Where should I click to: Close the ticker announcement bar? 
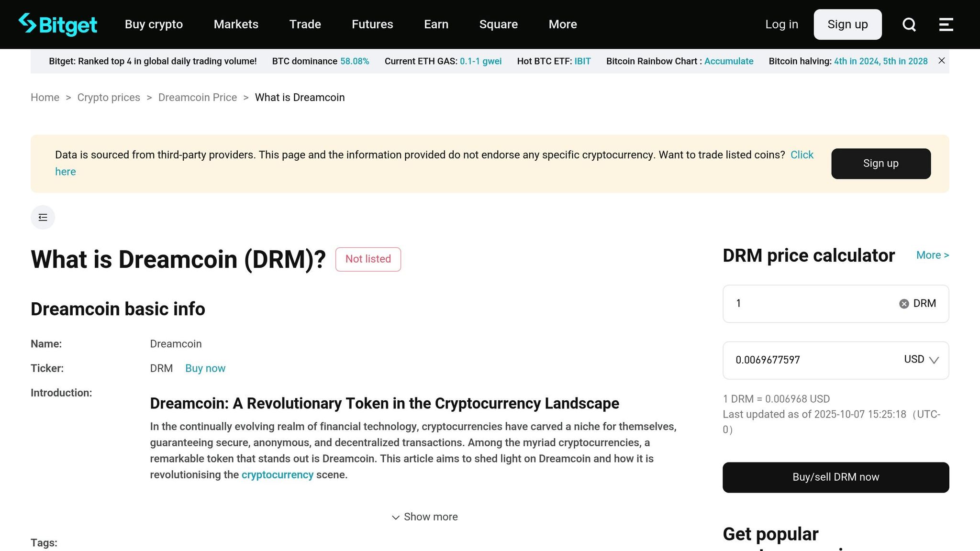pyautogui.click(x=941, y=61)
